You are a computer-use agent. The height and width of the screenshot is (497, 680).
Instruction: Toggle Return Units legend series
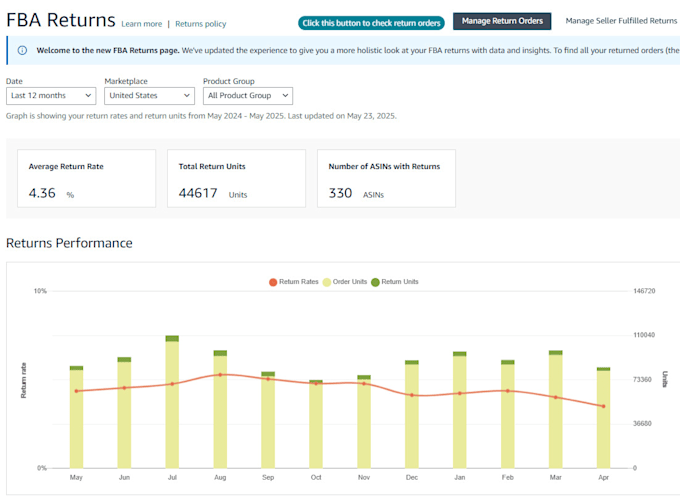point(395,282)
